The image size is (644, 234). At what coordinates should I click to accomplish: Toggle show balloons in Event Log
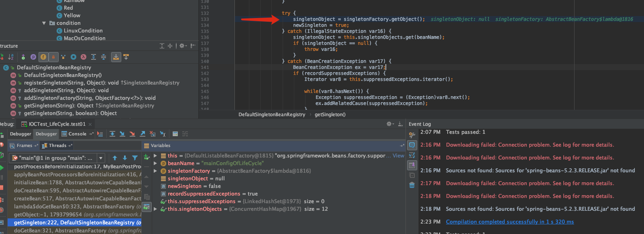tap(412, 145)
